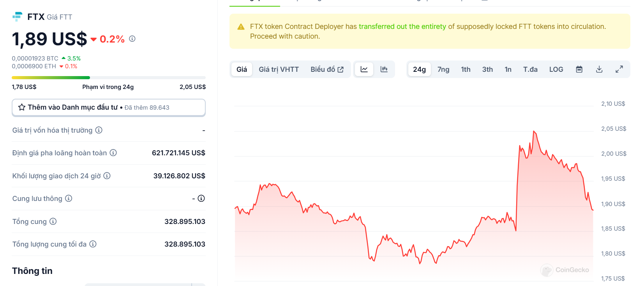Viewport: 644px width, 286px height.
Task: Click the 1,89 US$ price text
Action: [49, 39]
